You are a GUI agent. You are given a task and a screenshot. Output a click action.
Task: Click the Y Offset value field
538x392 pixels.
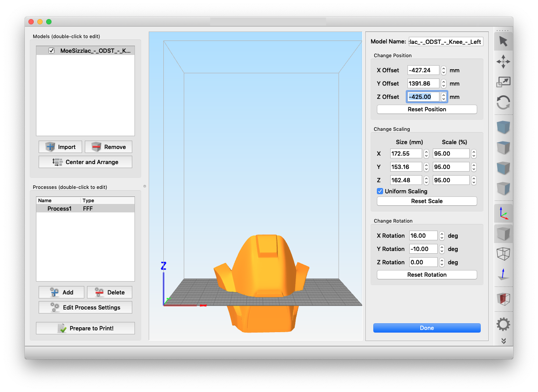(423, 83)
